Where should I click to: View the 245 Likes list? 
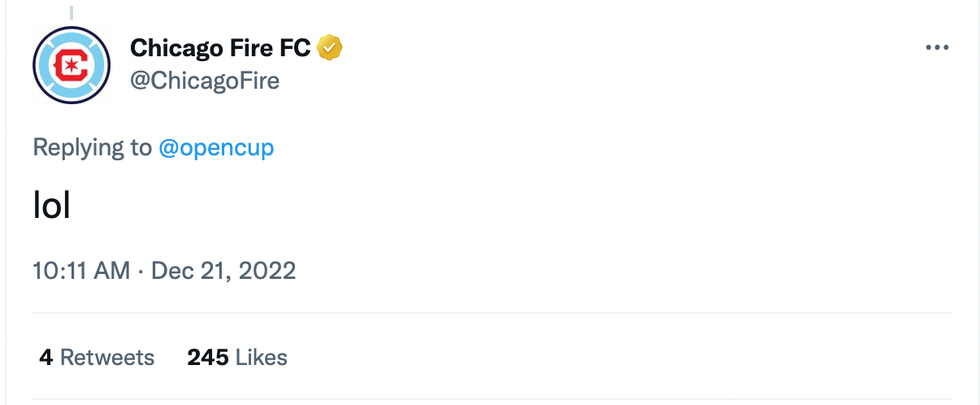[x=237, y=357]
